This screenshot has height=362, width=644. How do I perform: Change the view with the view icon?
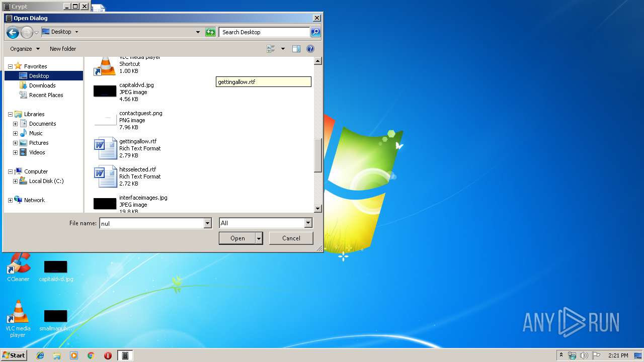tap(271, 49)
